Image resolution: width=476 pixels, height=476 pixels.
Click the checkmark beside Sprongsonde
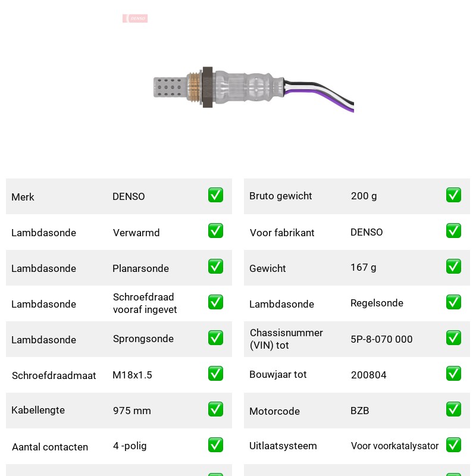coord(215,338)
